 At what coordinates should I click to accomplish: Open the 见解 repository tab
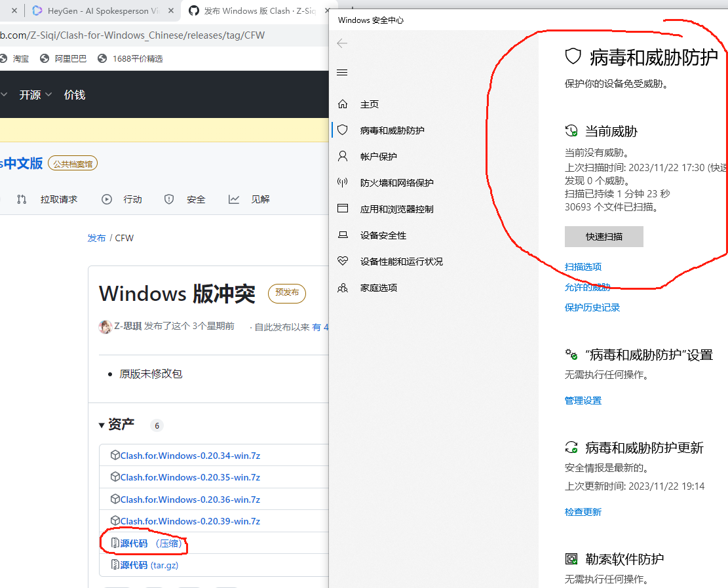(x=249, y=199)
